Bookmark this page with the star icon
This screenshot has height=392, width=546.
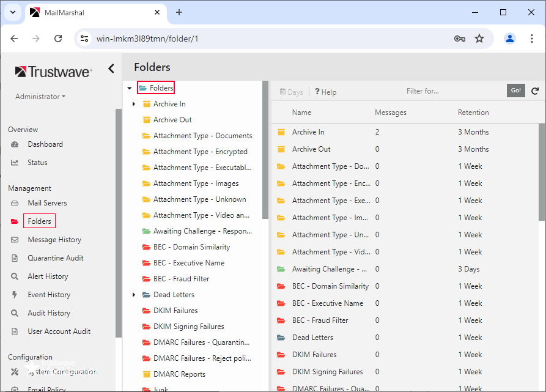point(479,39)
